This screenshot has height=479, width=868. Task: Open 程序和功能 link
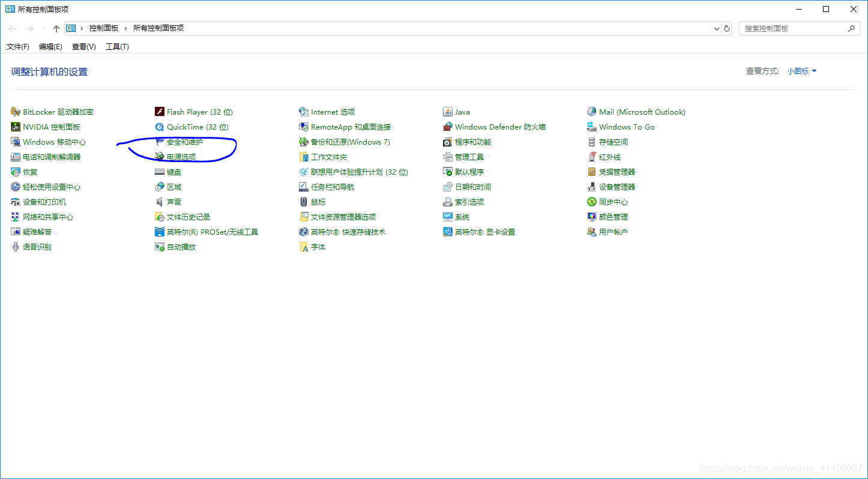point(473,142)
